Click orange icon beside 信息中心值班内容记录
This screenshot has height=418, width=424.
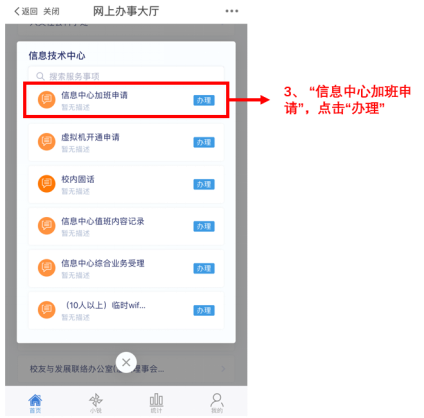tap(46, 226)
